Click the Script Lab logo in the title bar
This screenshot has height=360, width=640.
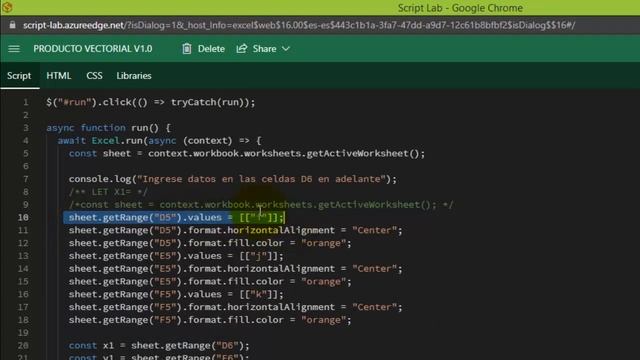[7, 7]
